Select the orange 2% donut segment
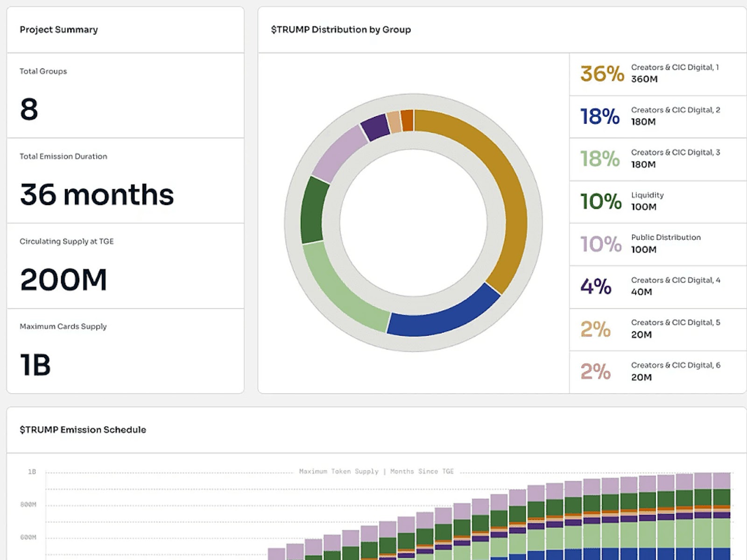This screenshot has width=747, height=560. [407, 120]
